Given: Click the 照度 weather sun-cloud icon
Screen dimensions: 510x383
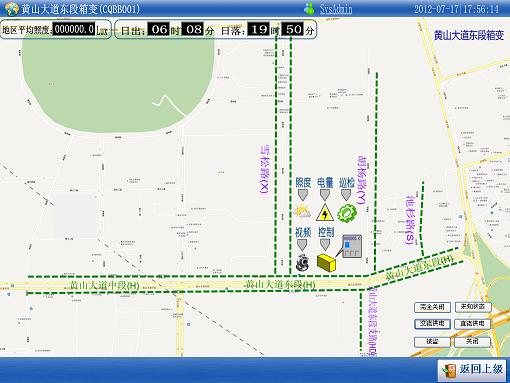Looking at the screenshot, I should (x=302, y=212).
